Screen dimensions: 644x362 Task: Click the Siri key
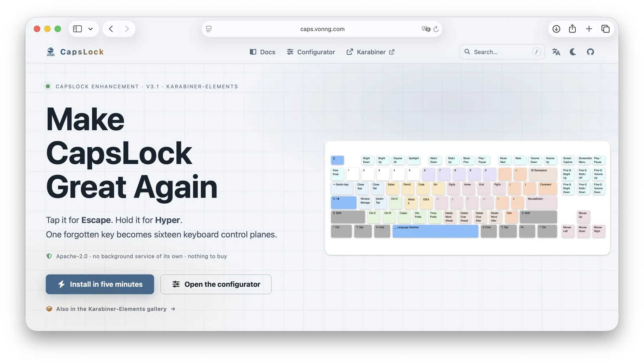439,188
